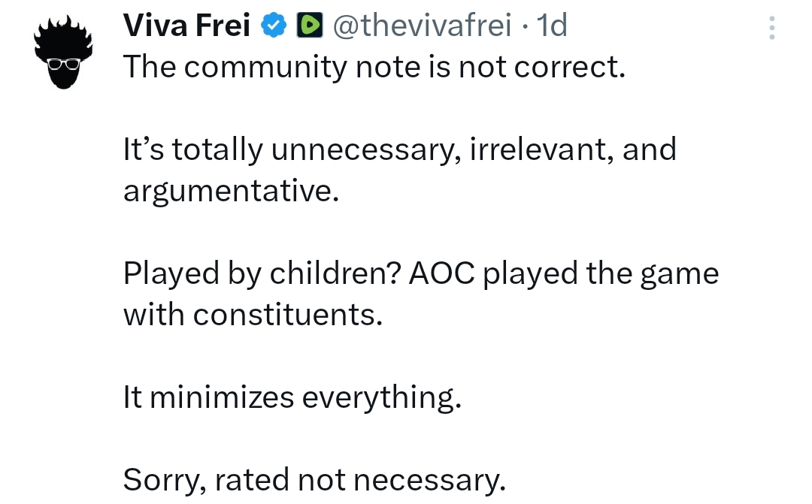812x504 pixels.
Task: Click the white glasses on the avatar
Action: (63, 65)
